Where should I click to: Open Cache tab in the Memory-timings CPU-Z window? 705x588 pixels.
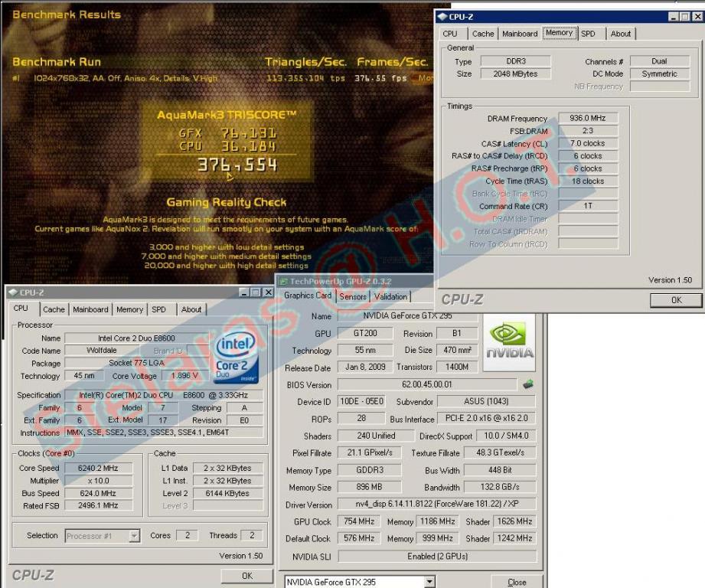[483, 34]
